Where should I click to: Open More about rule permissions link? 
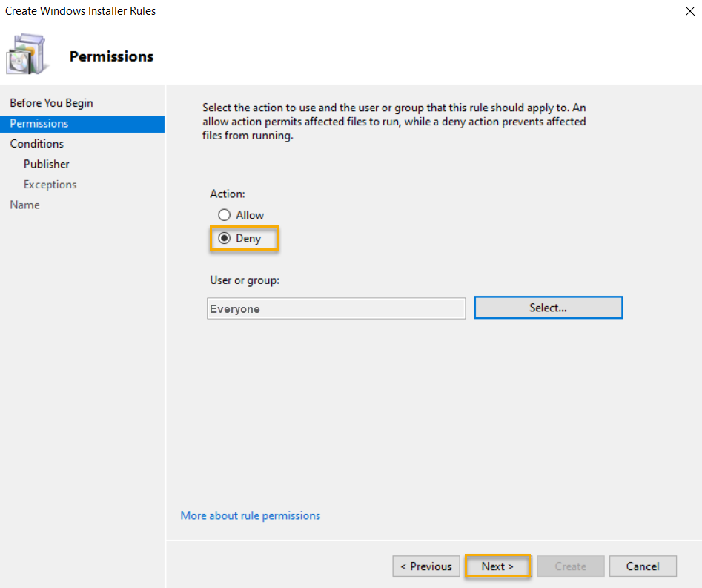point(250,515)
